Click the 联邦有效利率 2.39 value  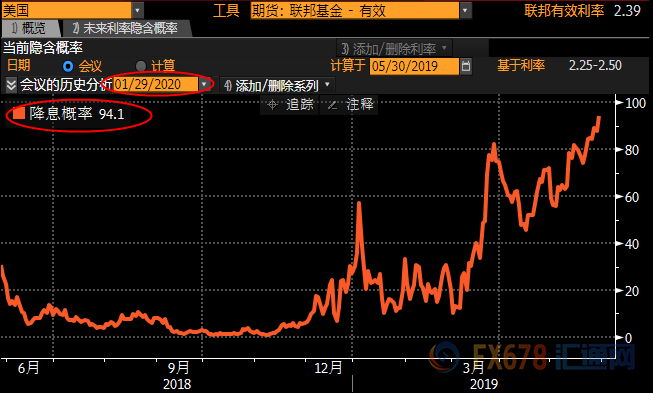pyautogui.click(x=628, y=11)
